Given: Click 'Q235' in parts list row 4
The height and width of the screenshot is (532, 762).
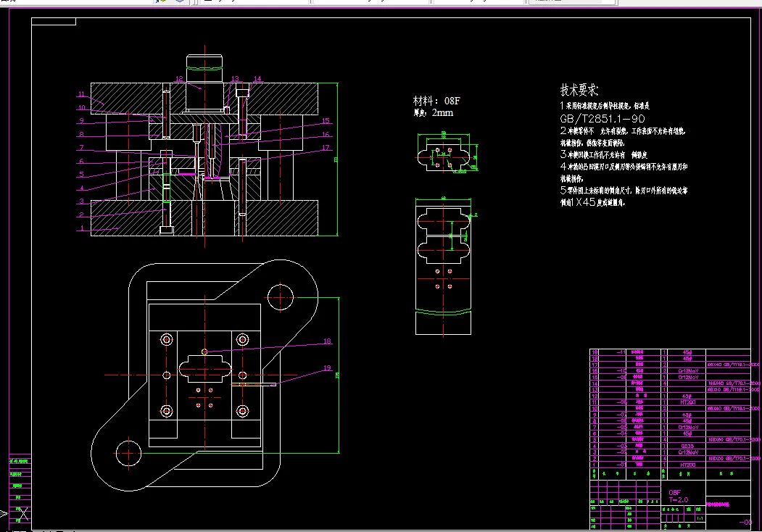Looking at the screenshot, I should pyautogui.click(x=687, y=446).
